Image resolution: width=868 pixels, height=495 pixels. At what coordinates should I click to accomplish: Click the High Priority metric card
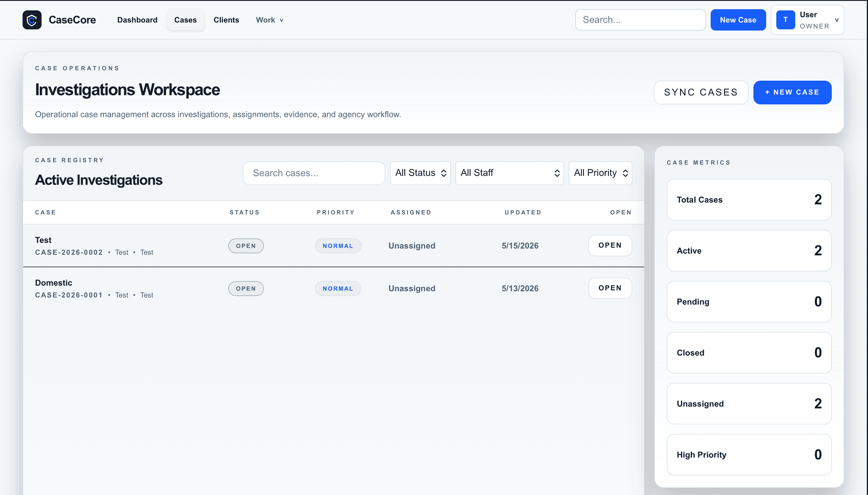pos(749,455)
